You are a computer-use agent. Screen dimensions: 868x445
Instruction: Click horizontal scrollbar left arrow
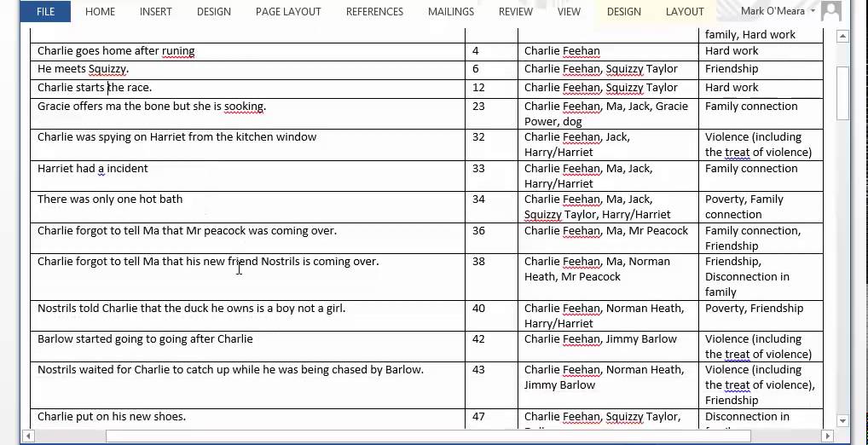point(27,436)
